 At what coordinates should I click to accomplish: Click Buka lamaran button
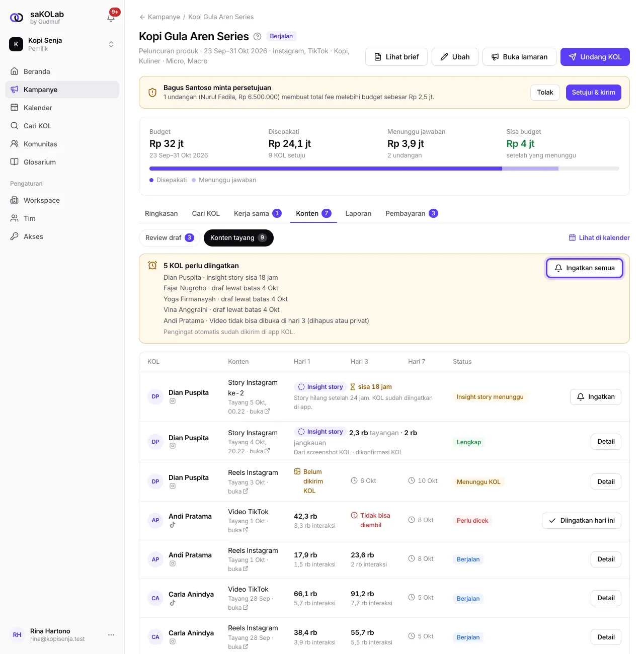click(519, 57)
